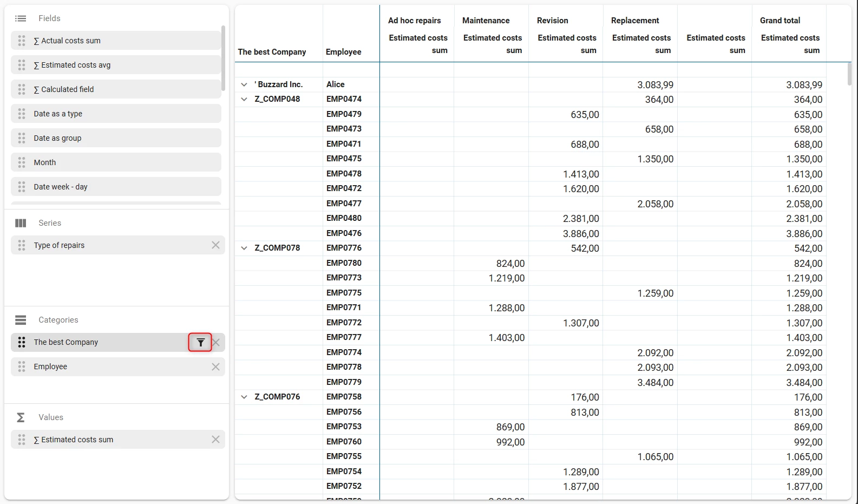Click the pivot table vertical scrollbar

[x=849, y=74]
